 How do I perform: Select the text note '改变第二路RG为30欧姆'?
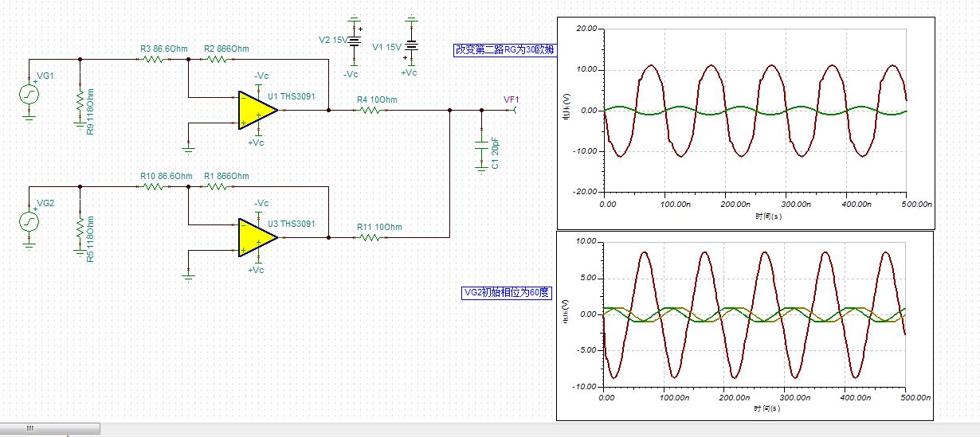504,50
